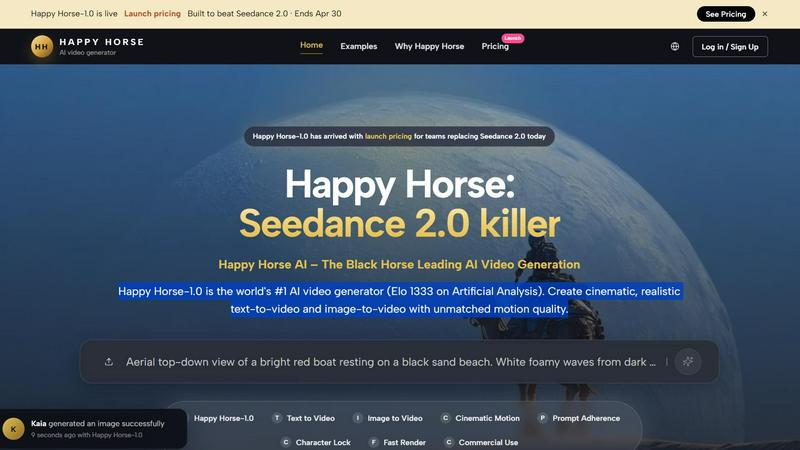The height and width of the screenshot is (450, 800).
Task: Open the Pricing nav item
Action: (x=495, y=46)
